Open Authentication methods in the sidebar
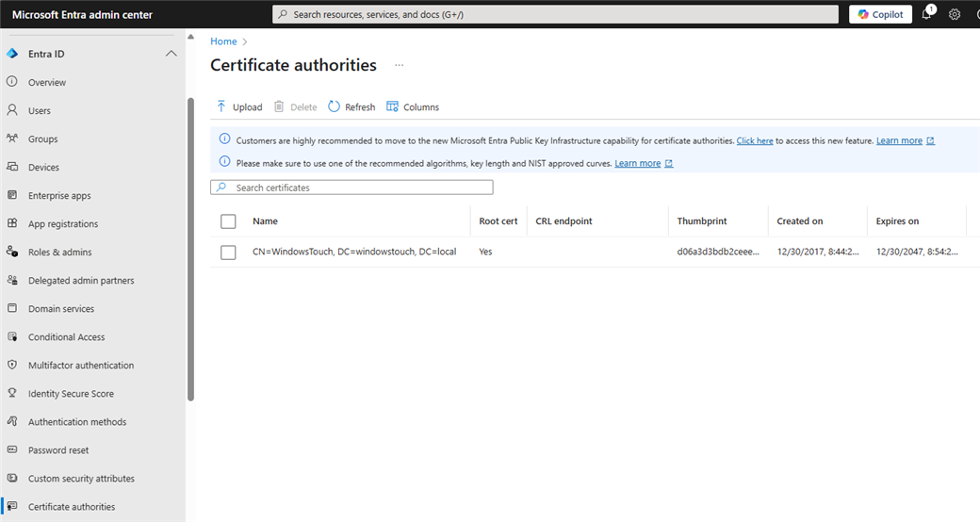Screen dimensions: 980x522 pyautogui.click(x=77, y=422)
